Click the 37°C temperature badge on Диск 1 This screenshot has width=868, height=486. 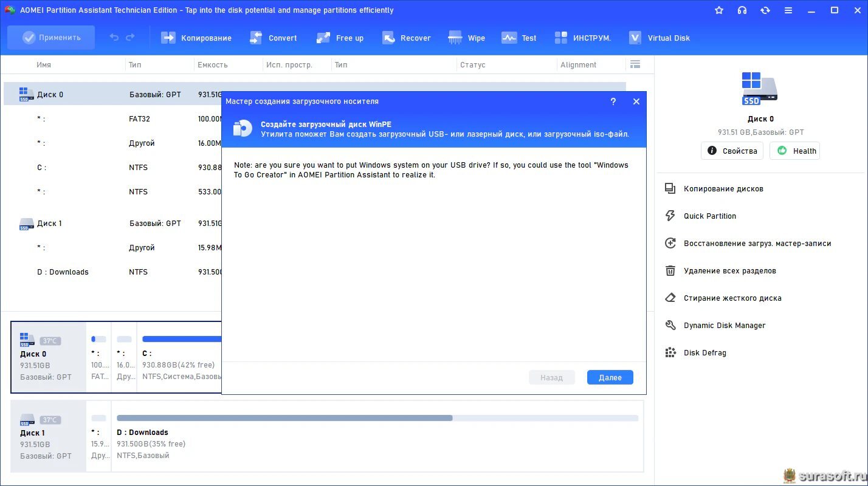(x=50, y=420)
